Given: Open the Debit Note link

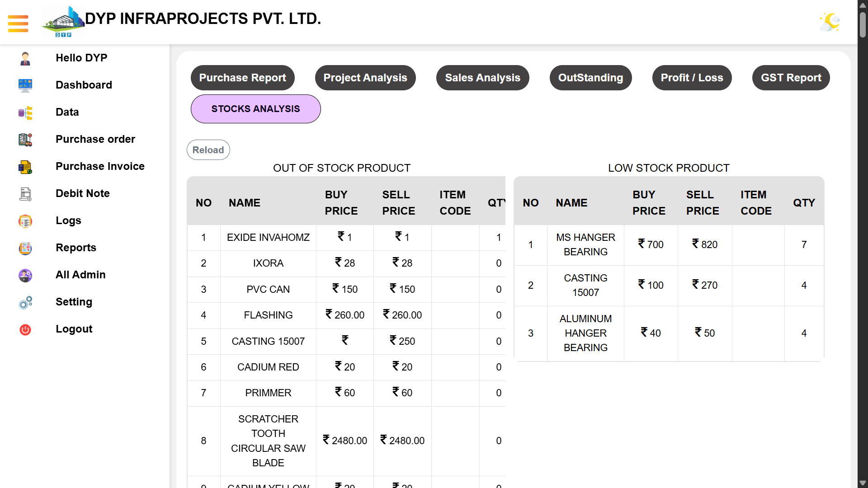Looking at the screenshot, I should pos(83,193).
